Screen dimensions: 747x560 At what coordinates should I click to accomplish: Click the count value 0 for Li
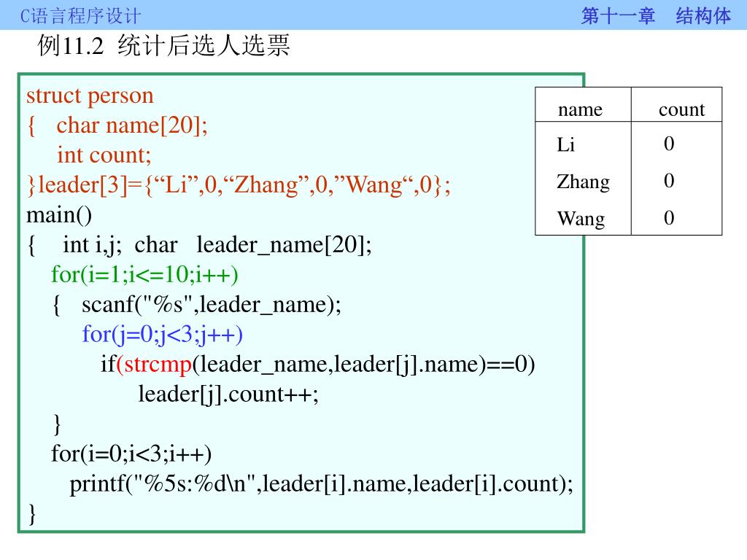click(x=669, y=144)
